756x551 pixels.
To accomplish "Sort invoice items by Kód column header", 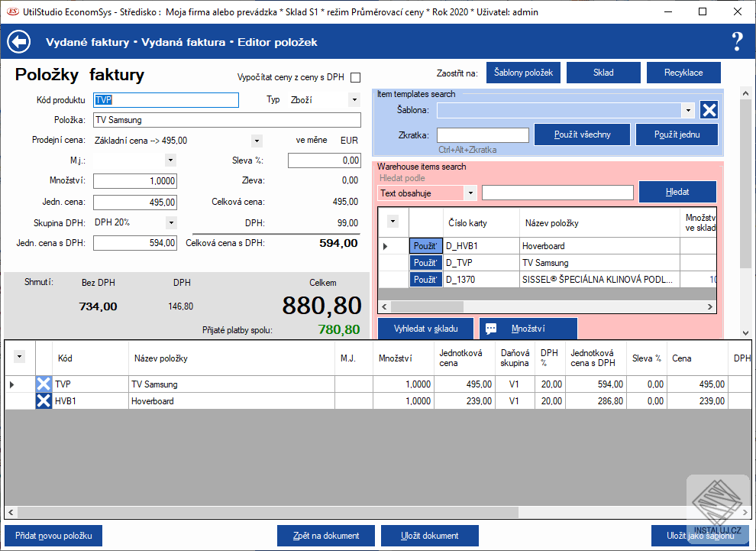I will click(x=90, y=358).
